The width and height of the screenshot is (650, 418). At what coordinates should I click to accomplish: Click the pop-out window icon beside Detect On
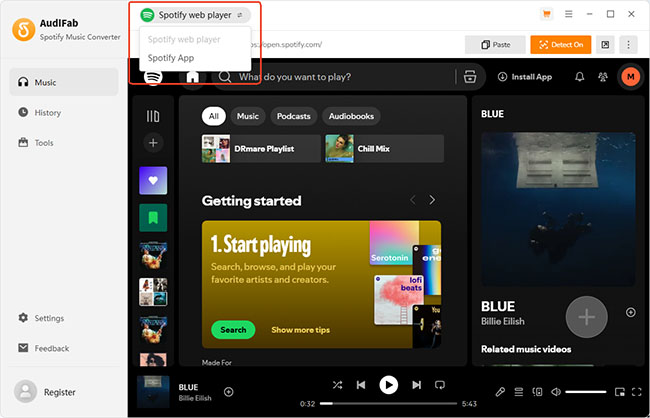(605, 45)
